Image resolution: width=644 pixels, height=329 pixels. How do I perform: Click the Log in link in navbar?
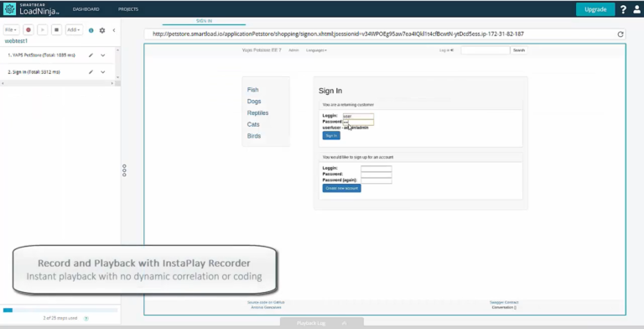pyautogui.click(x=446, y=50)
